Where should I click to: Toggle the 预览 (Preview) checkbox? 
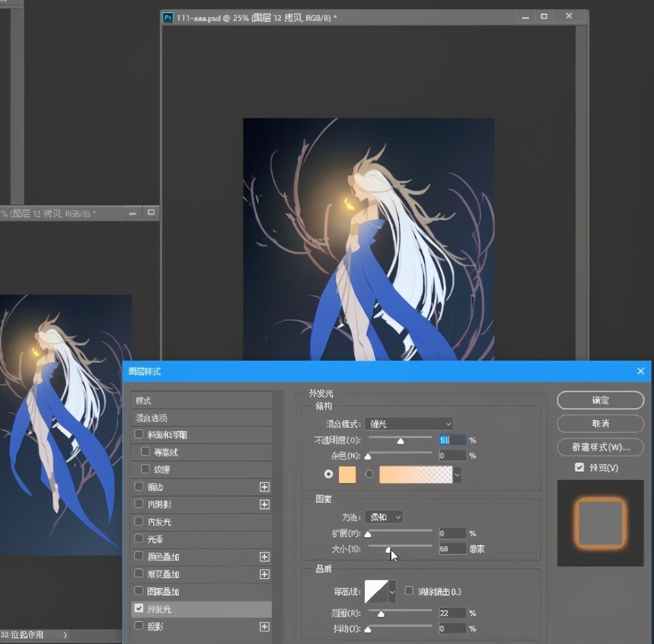579,467
